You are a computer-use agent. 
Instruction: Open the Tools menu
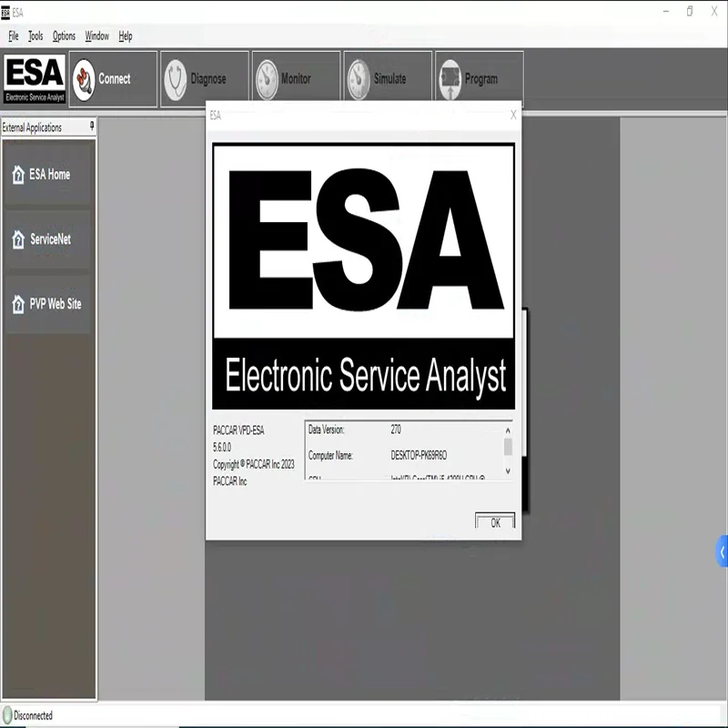coord(35,36)
